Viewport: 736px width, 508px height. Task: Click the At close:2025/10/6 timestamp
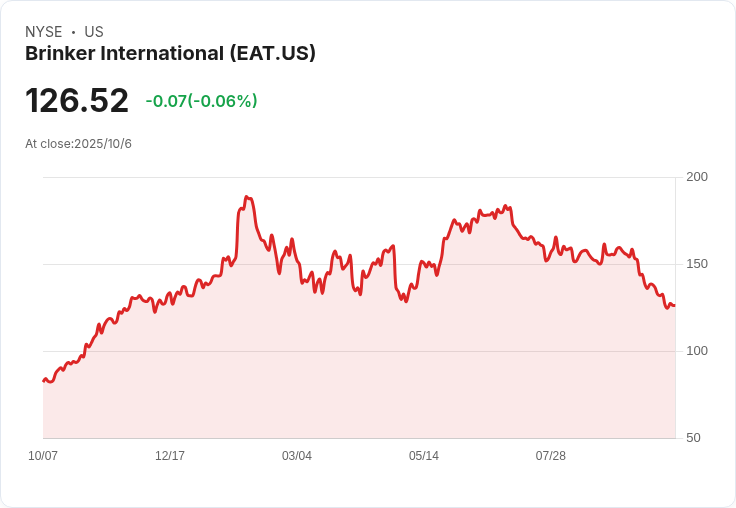pyautogui.click(x=78, y=144)
